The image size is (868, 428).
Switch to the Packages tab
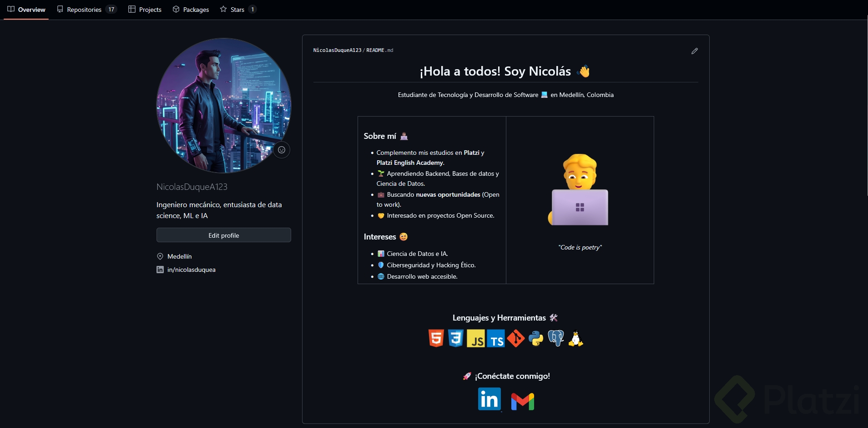pyautogui.click(x=191, y=9)
